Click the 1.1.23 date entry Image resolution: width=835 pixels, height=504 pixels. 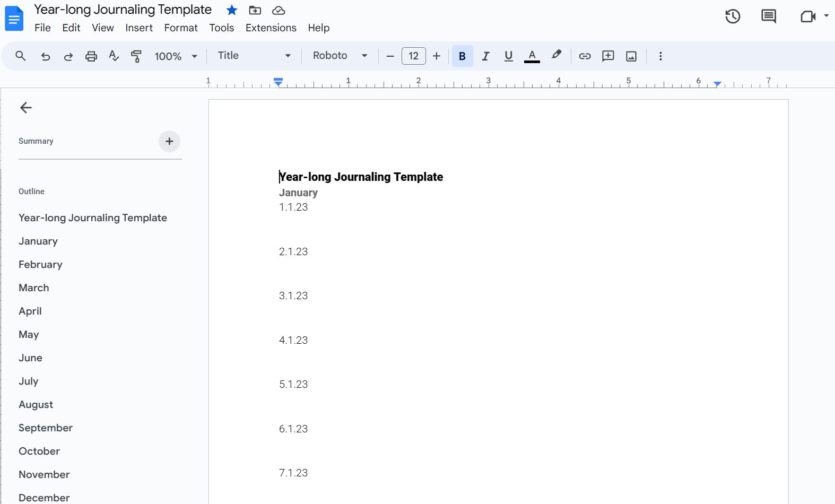293,207
